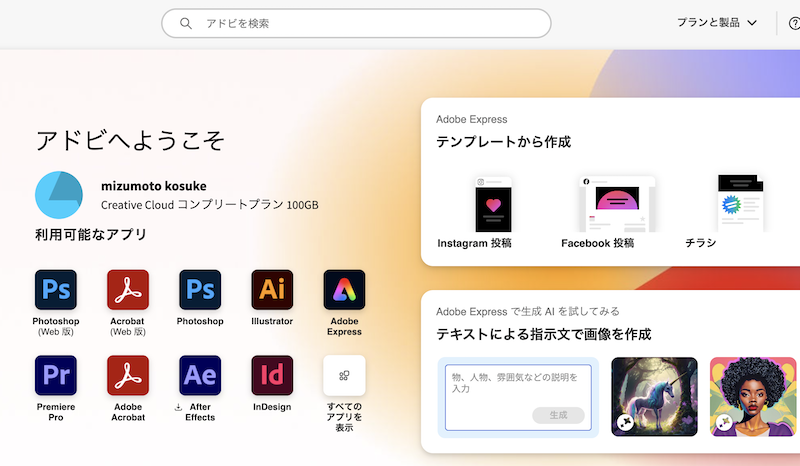This screenshot has width=800, height=466.
Task: Choose the Facebook 投稿 template thumbnail
Action: [617, 204]
